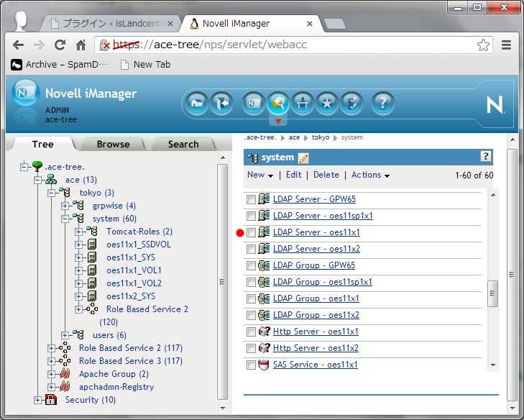Expand the grpwise container
This screenshot has height=420, width=524.
[65, 206]
